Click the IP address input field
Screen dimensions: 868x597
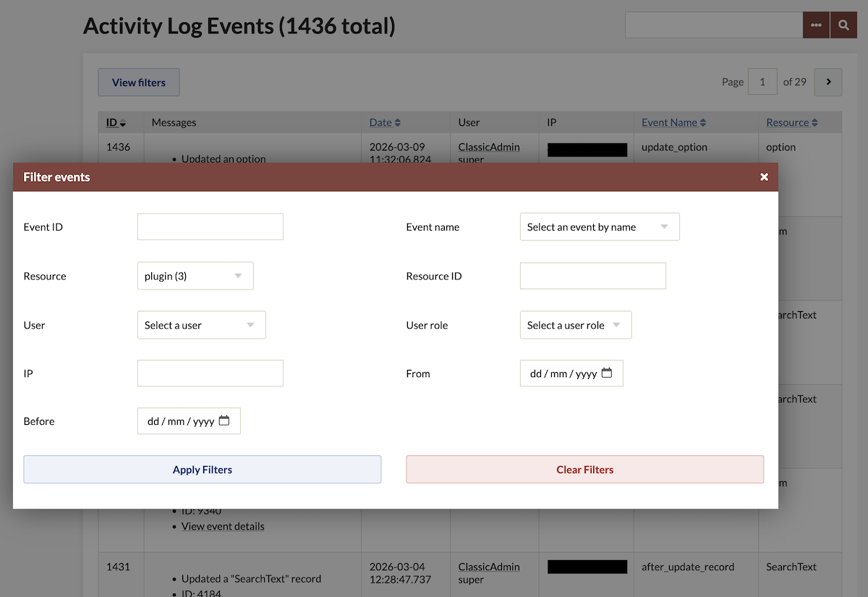(x=210, y=373)
